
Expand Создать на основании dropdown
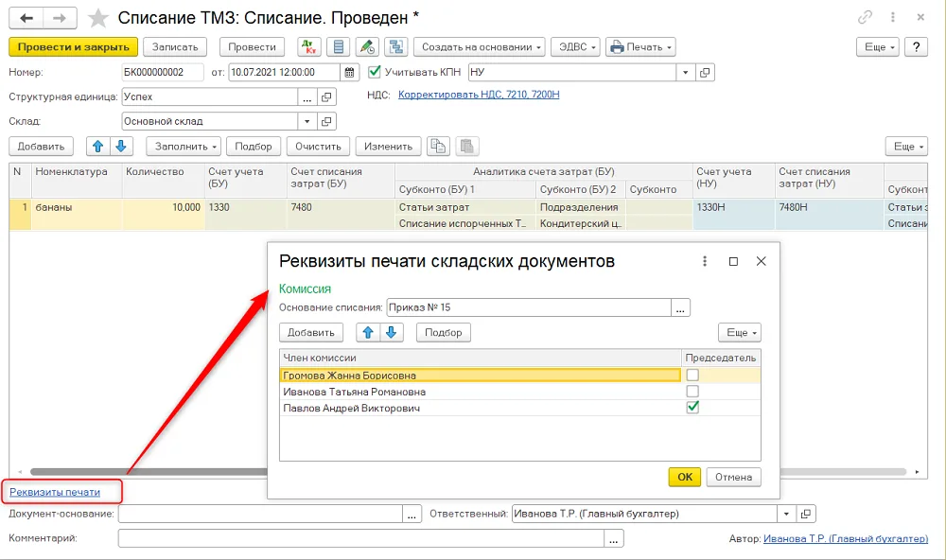click(x=479, y=46)
